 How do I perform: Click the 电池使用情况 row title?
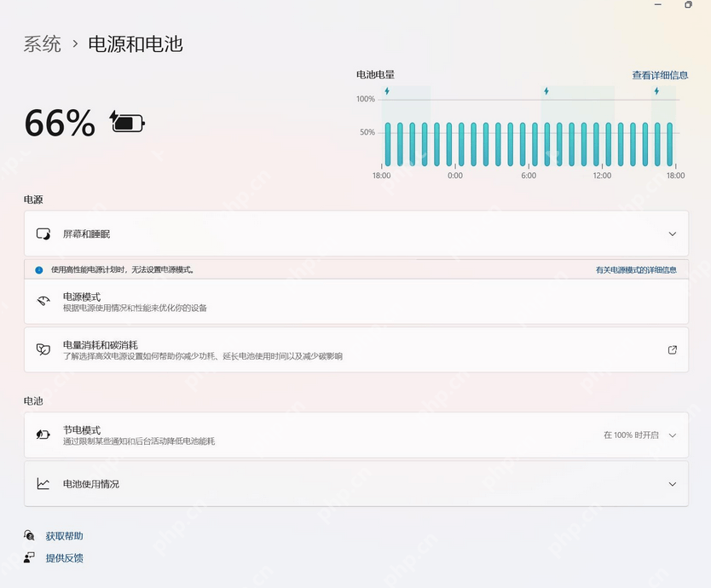(x=91, y=484)
